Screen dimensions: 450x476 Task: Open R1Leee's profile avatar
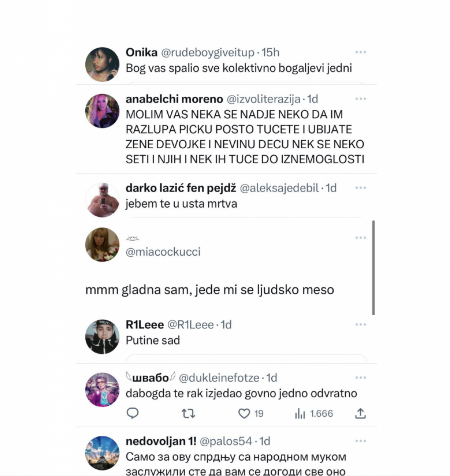(102, 337)
